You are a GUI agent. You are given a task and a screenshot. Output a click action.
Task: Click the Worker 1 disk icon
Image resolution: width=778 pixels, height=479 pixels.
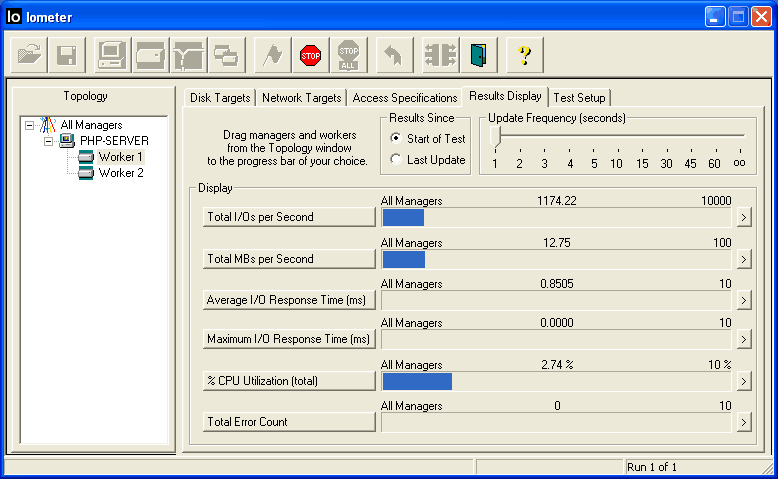pos(85,157)
